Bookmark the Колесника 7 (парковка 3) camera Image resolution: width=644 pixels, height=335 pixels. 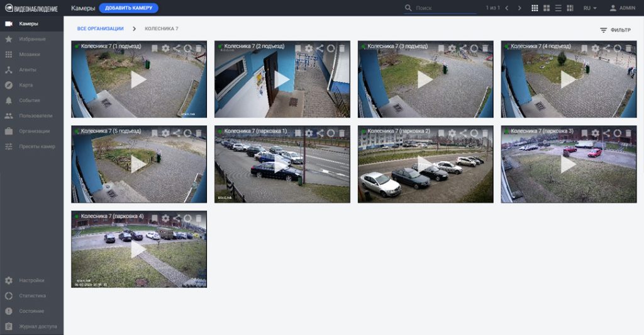click(x=584, y=133)
